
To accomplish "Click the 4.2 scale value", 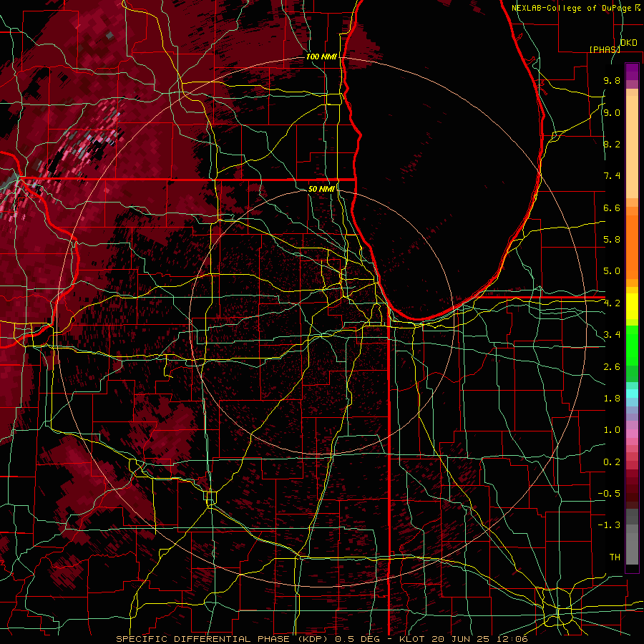I will (612, 303).
